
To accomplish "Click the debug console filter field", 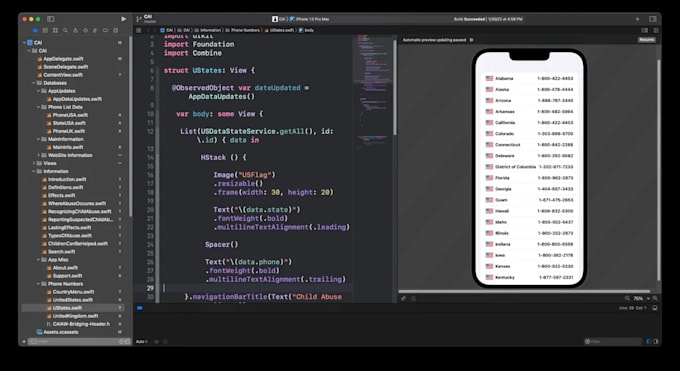I will tap(613, 341).
